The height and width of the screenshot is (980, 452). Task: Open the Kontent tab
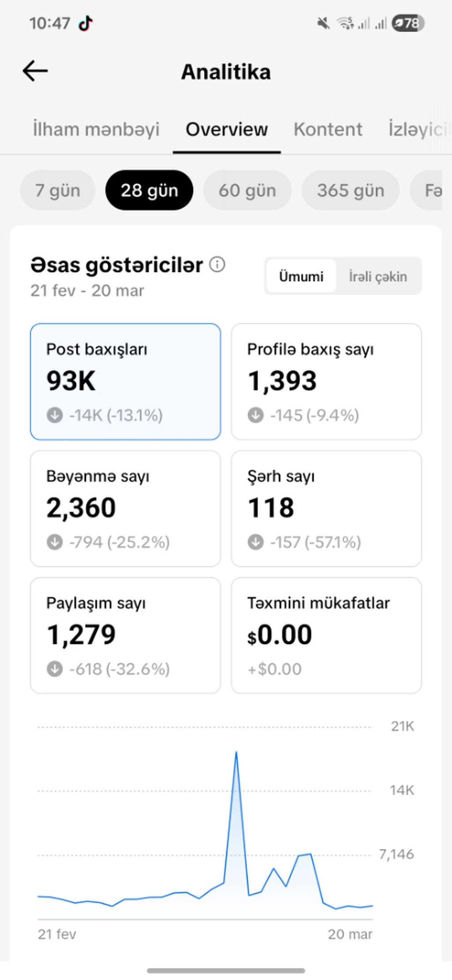coord(328,129)
